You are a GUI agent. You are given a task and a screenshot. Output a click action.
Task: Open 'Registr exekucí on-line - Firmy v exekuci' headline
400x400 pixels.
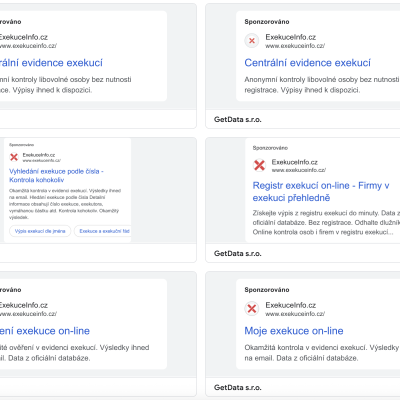pos(321,191)
